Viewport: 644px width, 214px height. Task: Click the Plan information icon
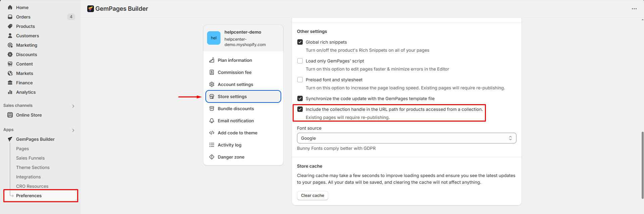(212, 60)
